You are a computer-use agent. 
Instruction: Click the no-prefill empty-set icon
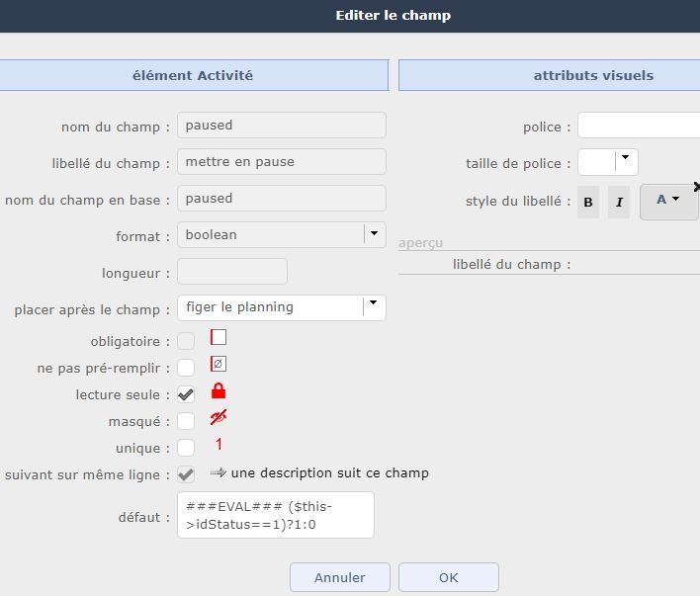219,364
